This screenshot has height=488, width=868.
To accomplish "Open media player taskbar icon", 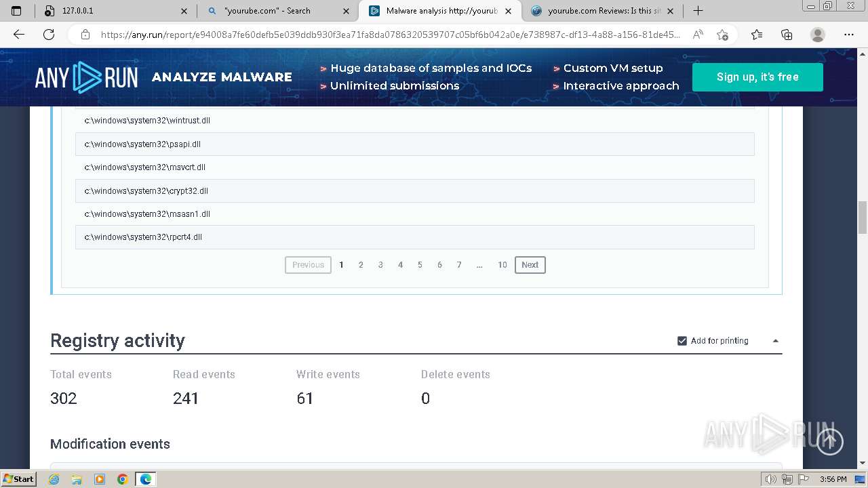I will pyautogui.click(x=100, y=479).
